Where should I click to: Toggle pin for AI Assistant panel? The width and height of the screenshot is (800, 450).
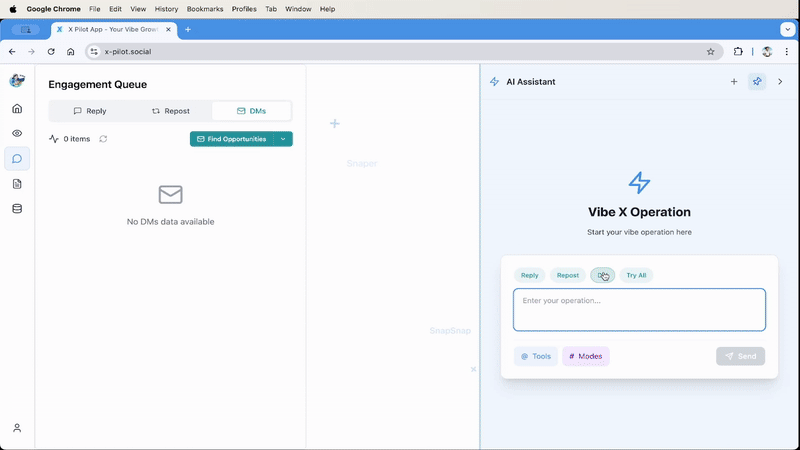(x=757, y=82)
